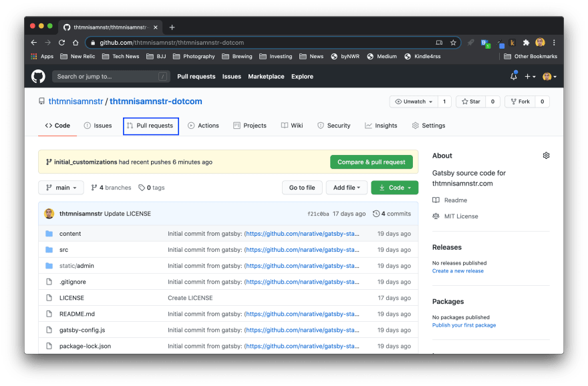Open the plus create-new menu
Screen dimensions: 588x386
click(530, 77)
